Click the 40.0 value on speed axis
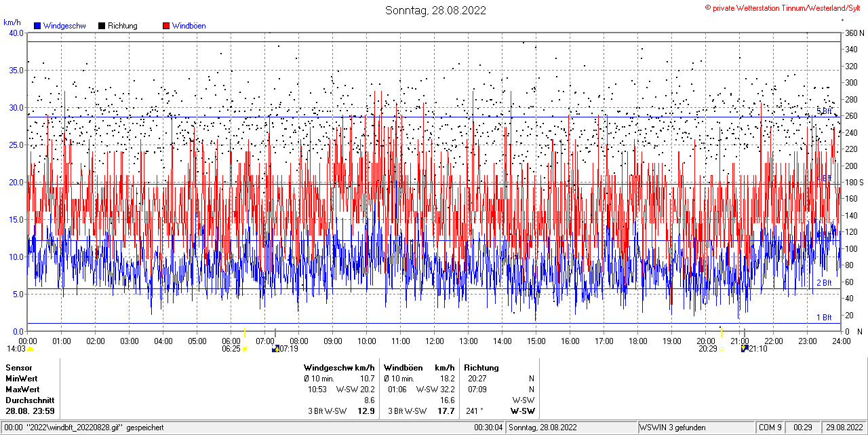The image size is (868, 435). click(x=16, y=33)
